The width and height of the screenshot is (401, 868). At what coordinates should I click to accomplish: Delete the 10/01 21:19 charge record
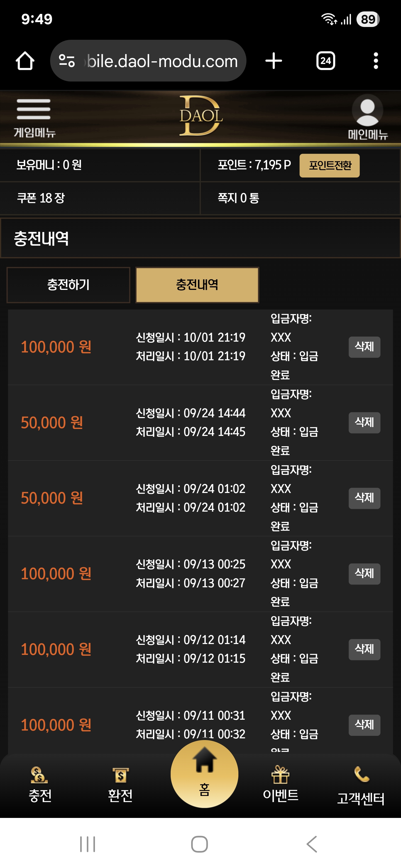[364, 347]
